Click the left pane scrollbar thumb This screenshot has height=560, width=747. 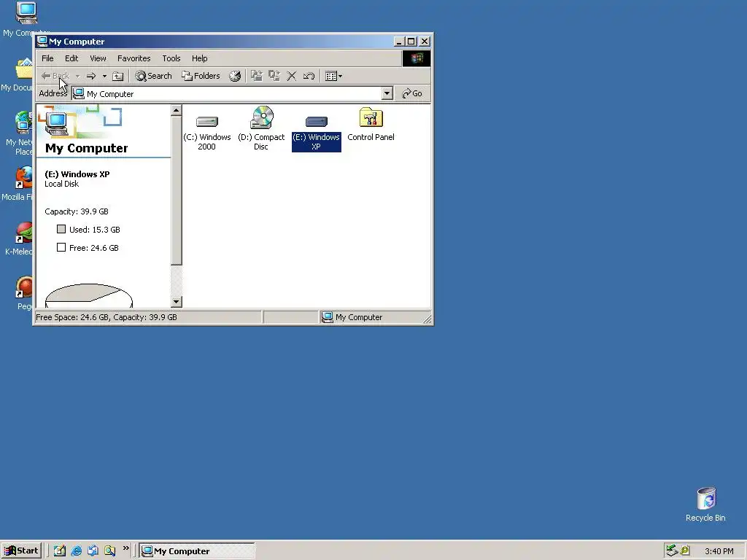click(177, 190)
